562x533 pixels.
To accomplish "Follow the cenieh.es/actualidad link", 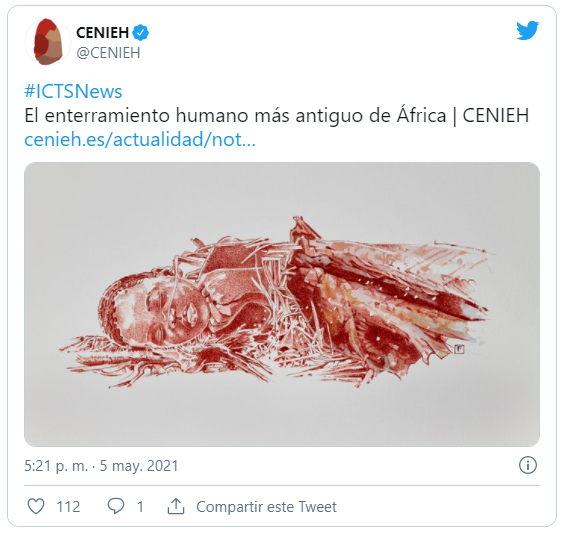I will [x=140, y=139].
